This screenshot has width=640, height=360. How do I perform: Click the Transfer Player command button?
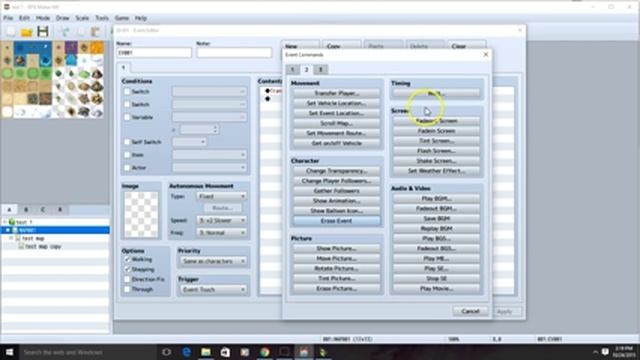[x=336, y=93]
